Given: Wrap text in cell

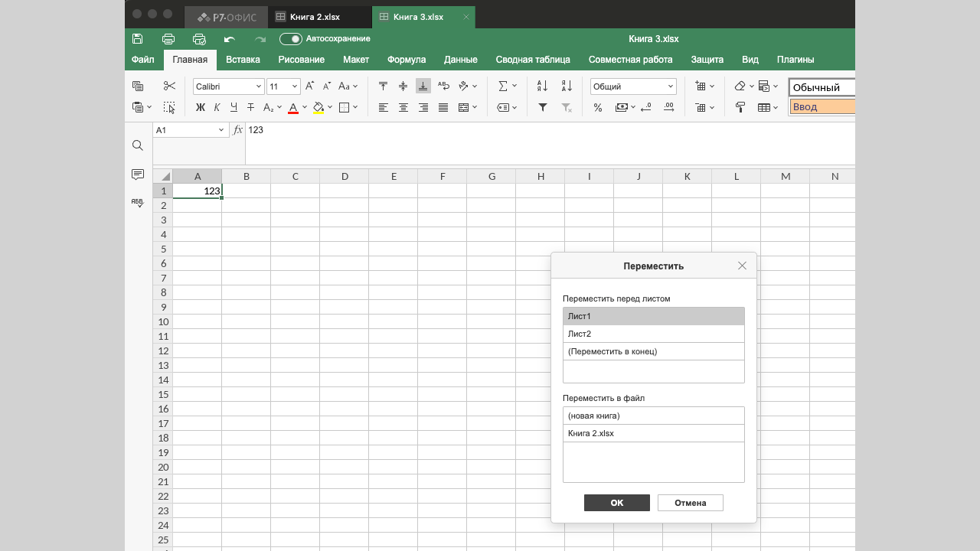Looking at the screenshot, I should coord(443,86).
